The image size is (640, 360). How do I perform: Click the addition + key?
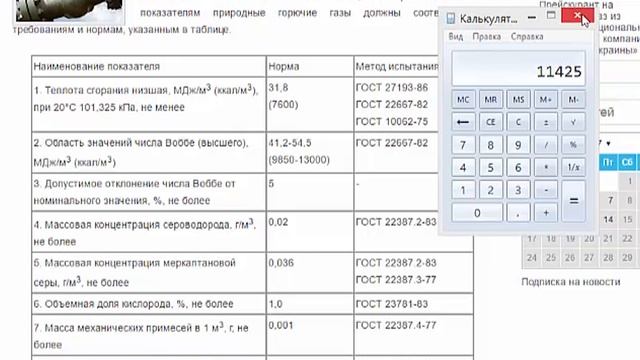tap(546, 213)
